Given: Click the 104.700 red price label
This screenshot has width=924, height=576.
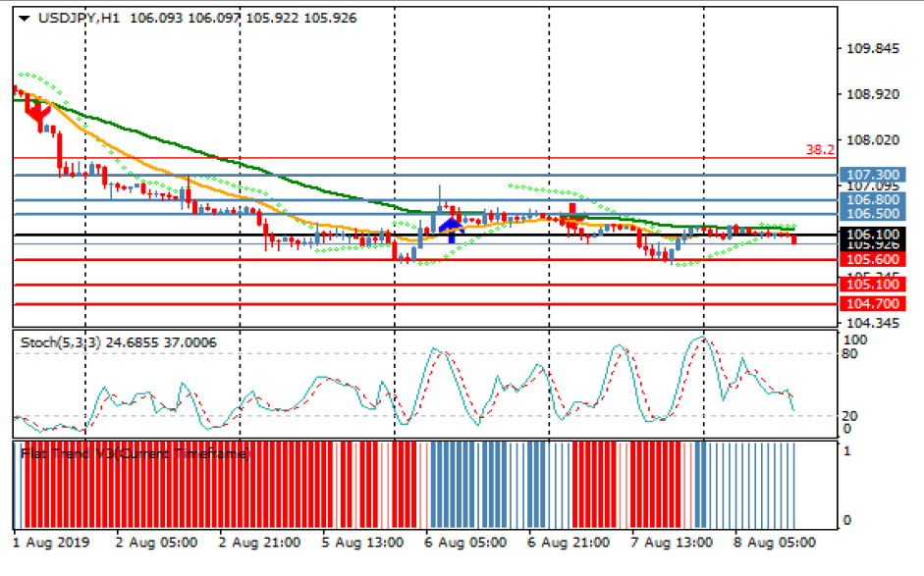Looking at the screenshot, I should click(x=872, y=304).
